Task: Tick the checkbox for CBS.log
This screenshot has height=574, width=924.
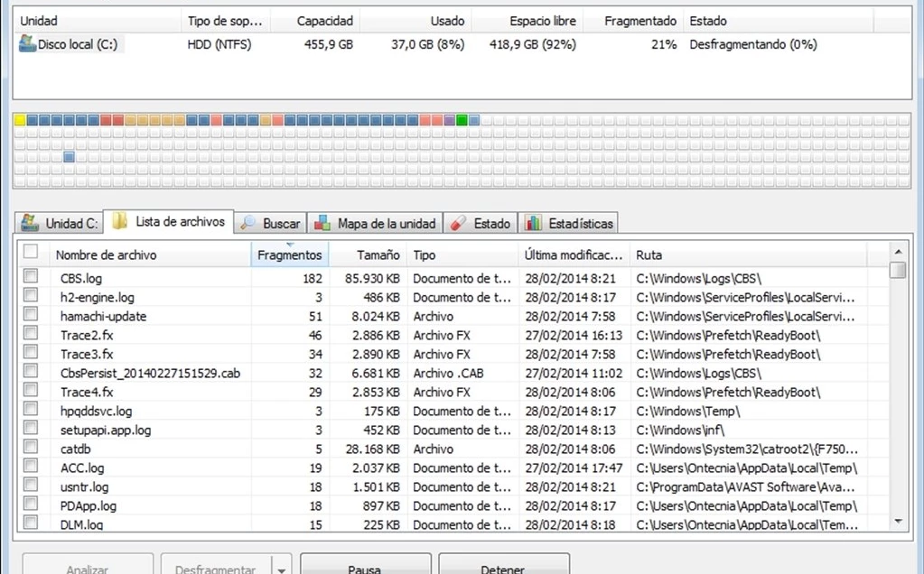Action: 31,277
